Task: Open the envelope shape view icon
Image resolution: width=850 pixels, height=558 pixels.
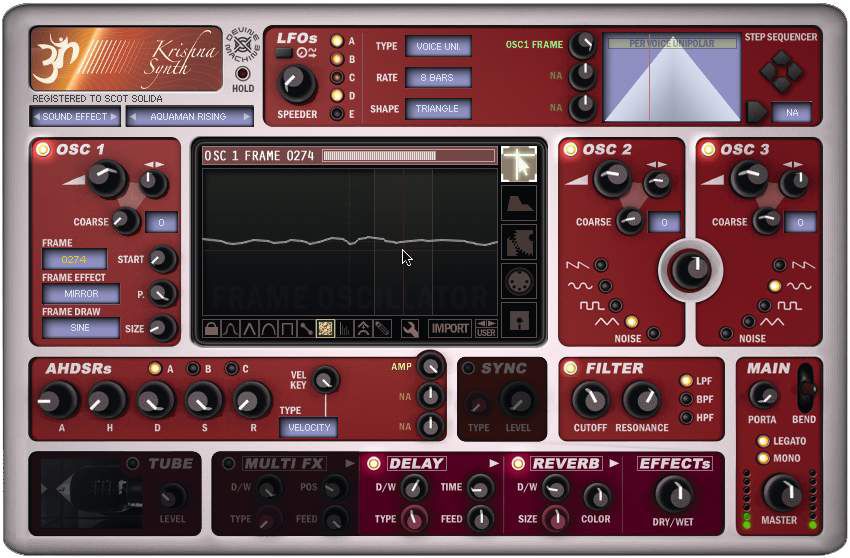Action: [x=519, y=203]
